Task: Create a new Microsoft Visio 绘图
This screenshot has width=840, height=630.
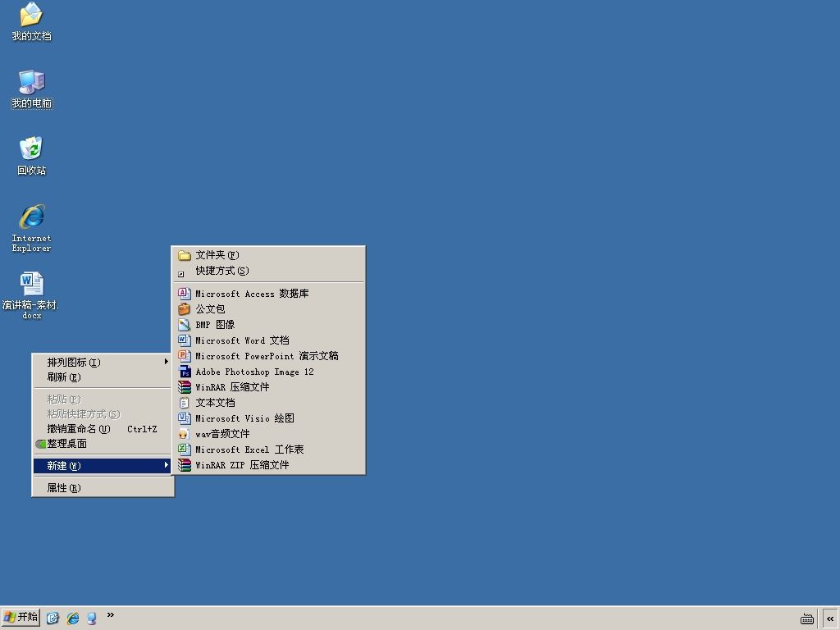Action: coord(268,418)
